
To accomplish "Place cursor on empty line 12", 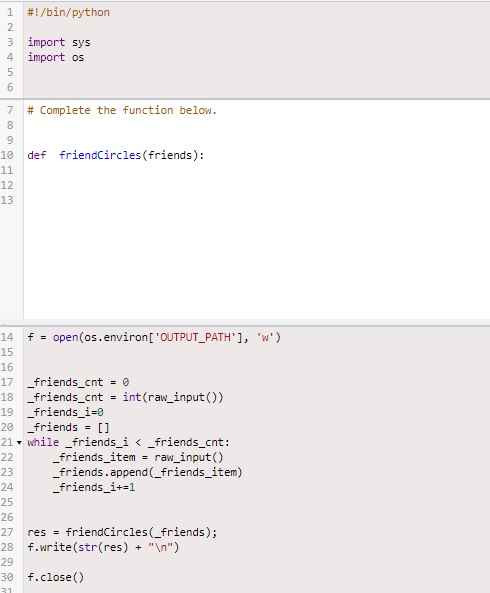I will (257, 185).
